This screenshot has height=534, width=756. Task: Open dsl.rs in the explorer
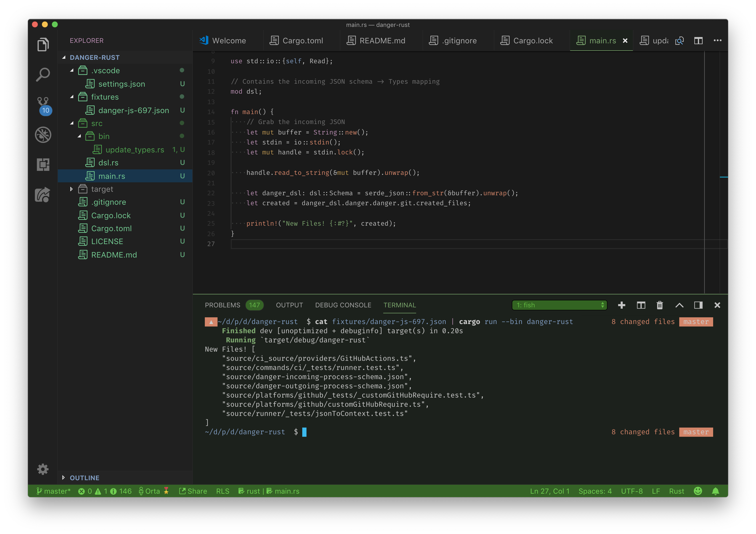point(108,163)
